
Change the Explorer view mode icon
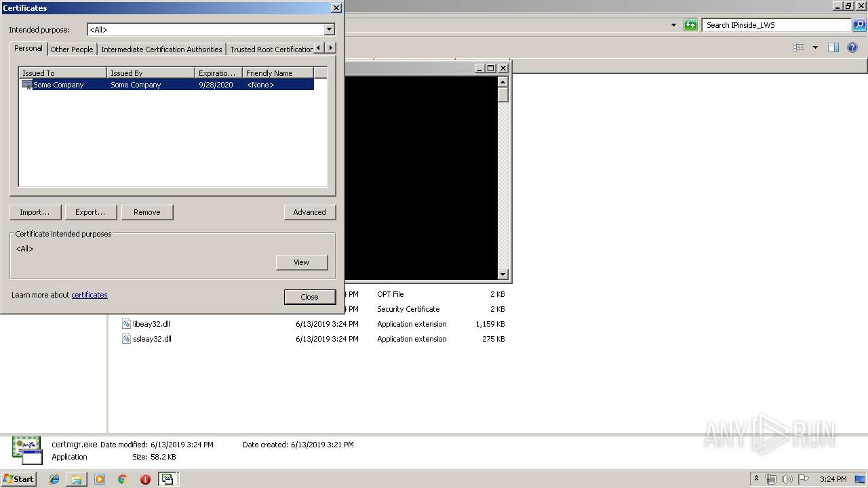click(799, 47)
